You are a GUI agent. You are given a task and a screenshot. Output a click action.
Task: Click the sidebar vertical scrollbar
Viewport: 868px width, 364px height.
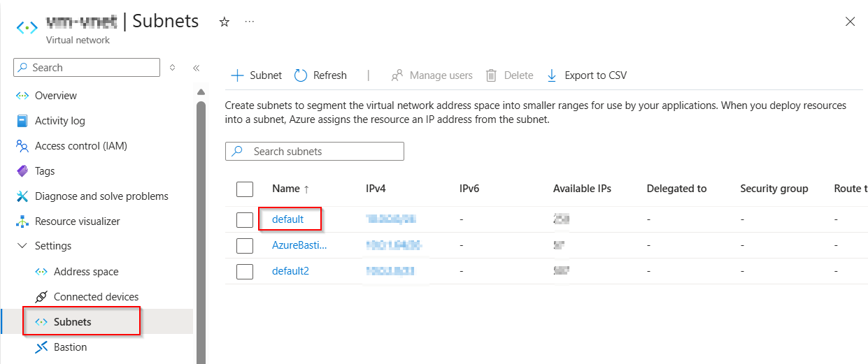pos(201,232)
